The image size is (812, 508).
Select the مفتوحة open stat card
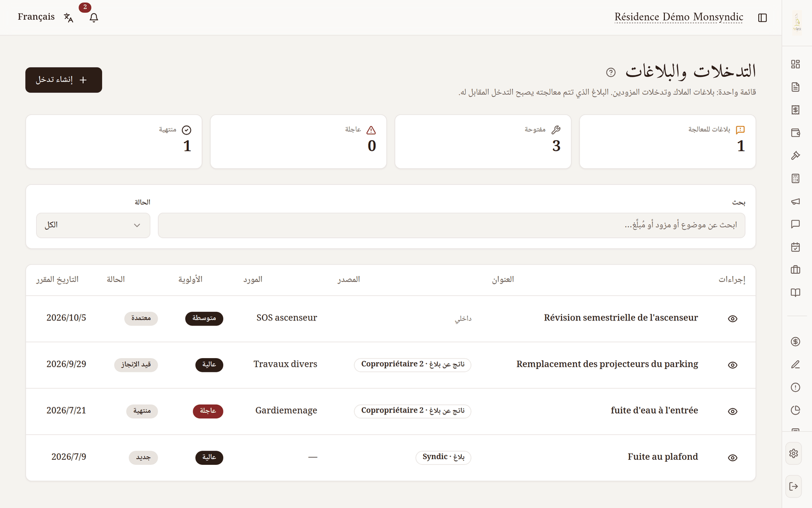[x=483, y=141]
